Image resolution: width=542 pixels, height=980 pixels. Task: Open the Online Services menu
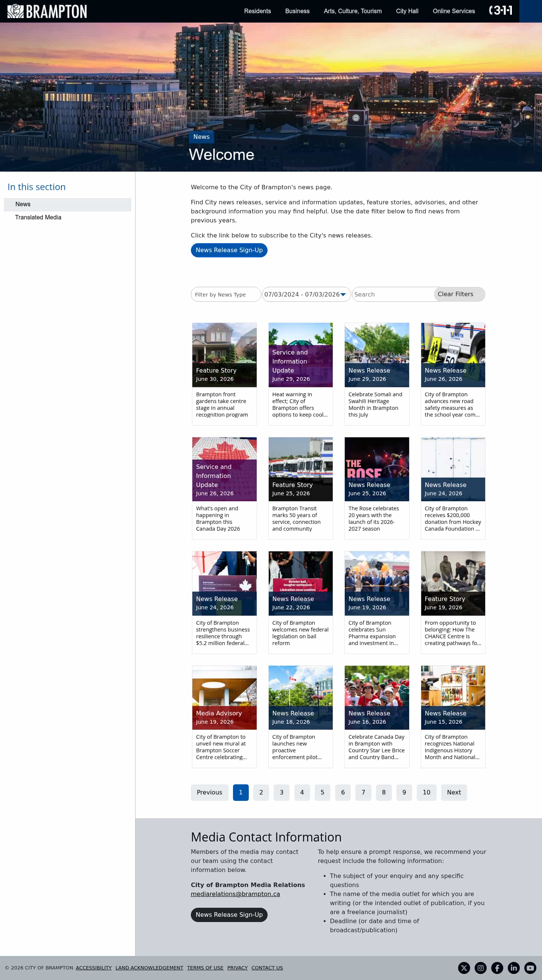454,11
